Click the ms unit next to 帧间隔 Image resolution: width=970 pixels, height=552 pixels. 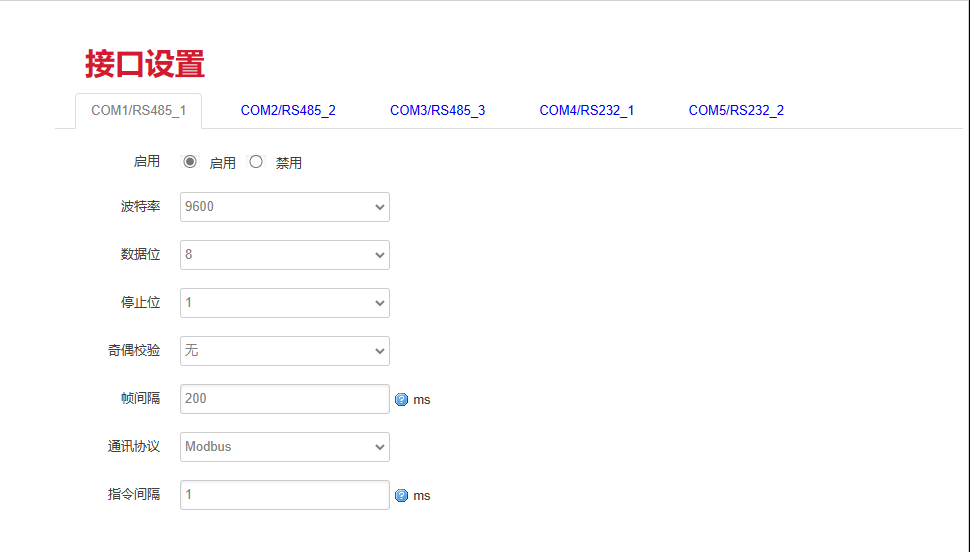(422, 400)
